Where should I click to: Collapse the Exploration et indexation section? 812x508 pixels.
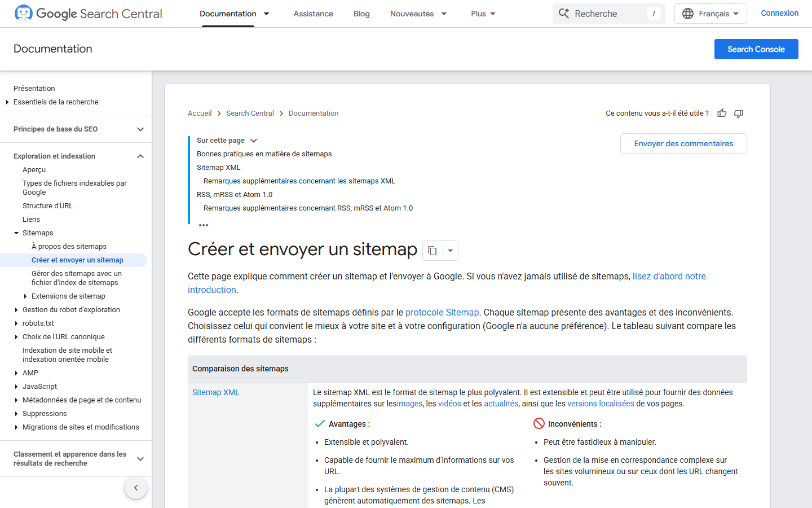[140, 156]
